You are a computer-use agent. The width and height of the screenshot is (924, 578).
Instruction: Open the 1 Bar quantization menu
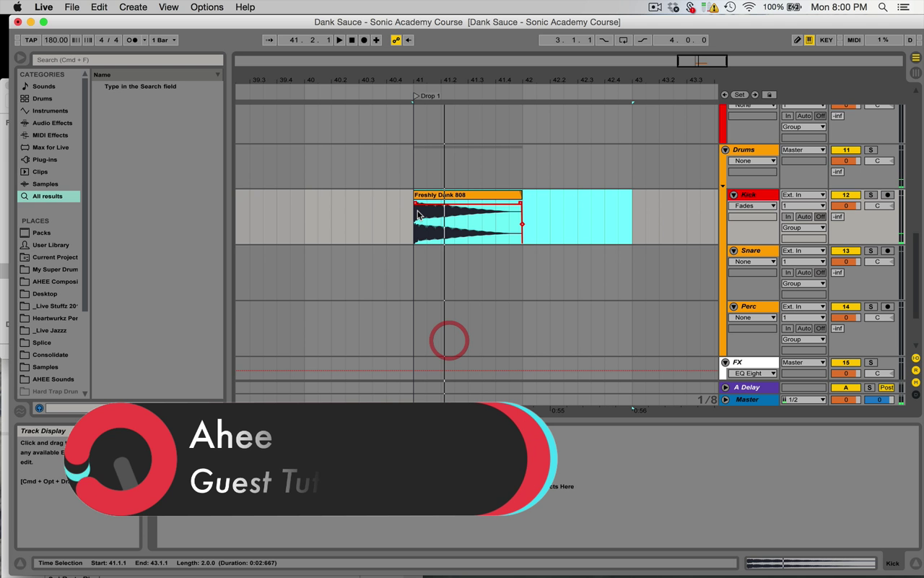163,40
